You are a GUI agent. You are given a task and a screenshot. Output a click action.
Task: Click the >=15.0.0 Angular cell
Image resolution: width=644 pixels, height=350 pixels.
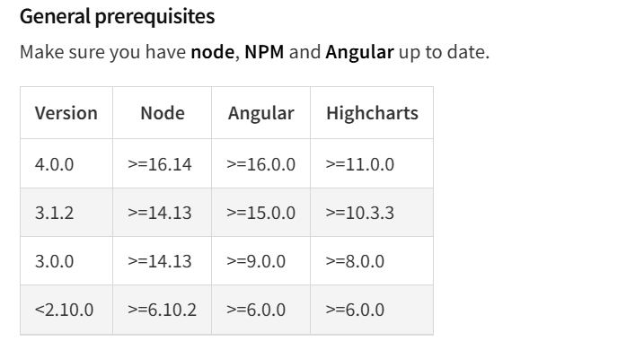(260, 213)
